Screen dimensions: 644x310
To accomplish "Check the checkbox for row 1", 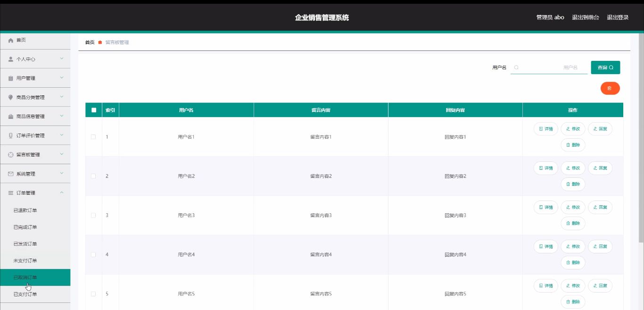I will (93, 137).
